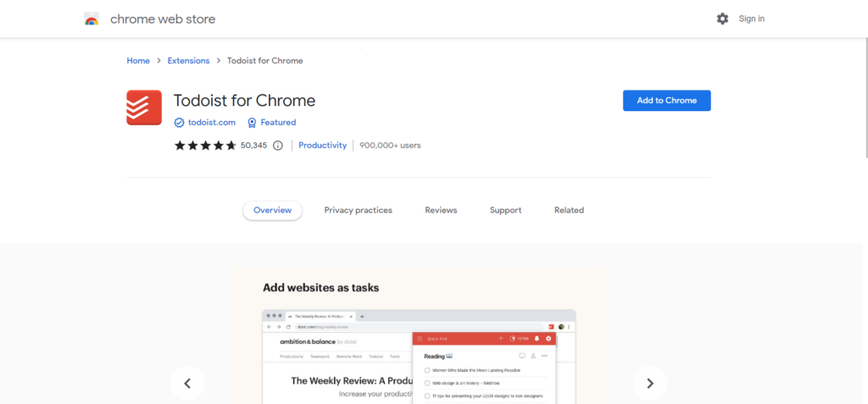Open the Productivity category link
Viewport: 868px width, 404px height.
(x=323, y=146)
